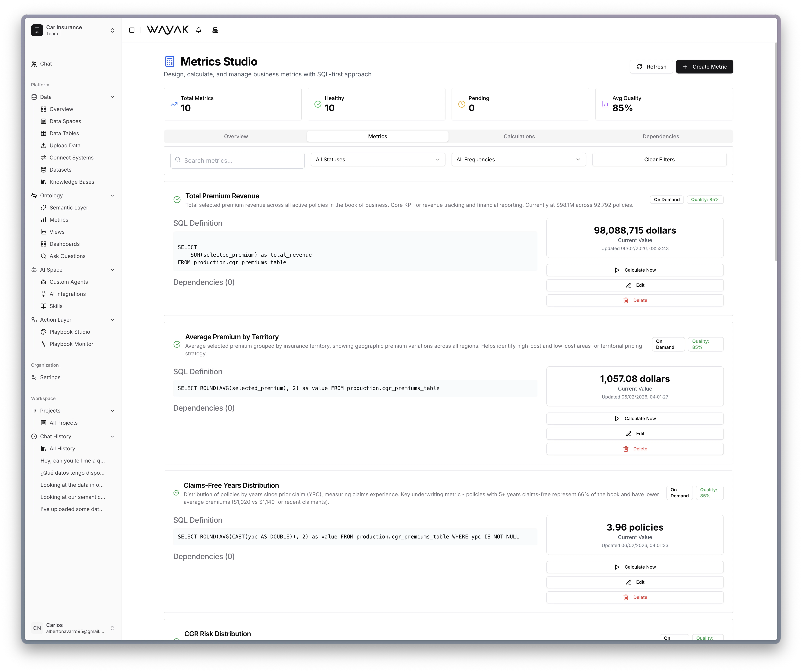Open Data Tables from the sidebar

64,133
